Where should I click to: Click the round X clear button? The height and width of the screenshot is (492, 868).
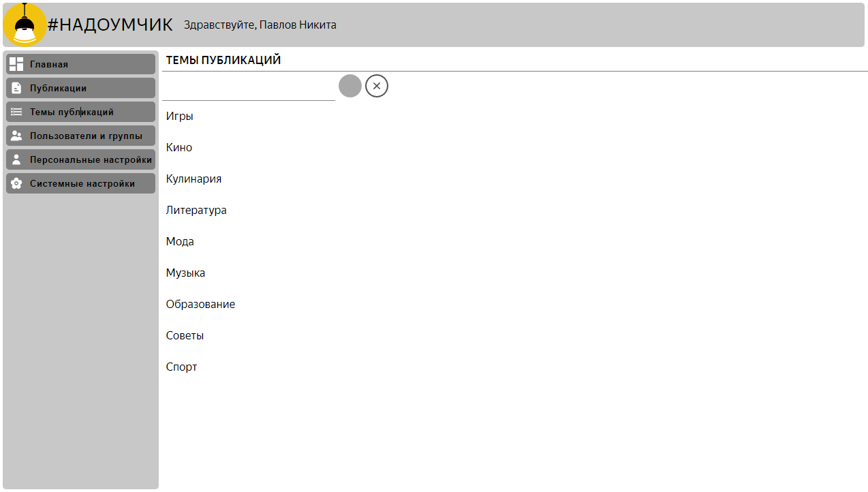pyautogui.click(x=377, y=86)
